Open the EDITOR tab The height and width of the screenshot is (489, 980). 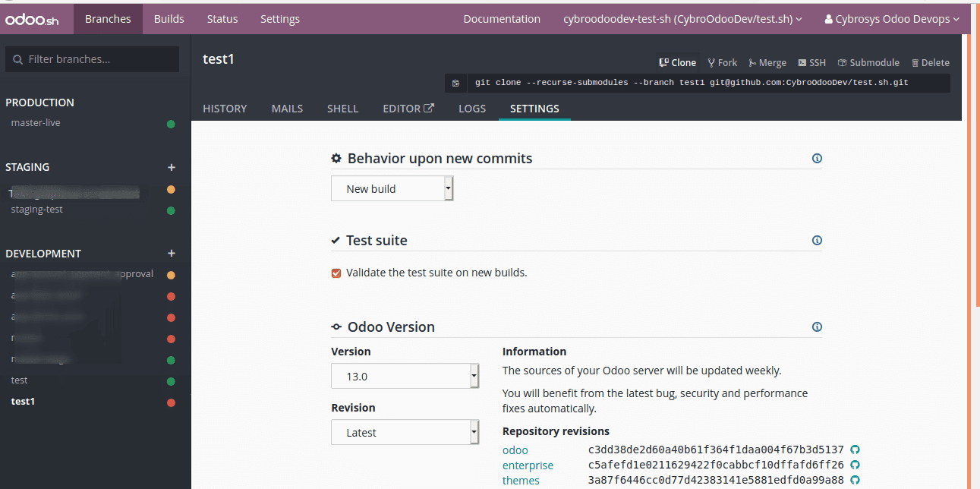(x=408, y=109)
